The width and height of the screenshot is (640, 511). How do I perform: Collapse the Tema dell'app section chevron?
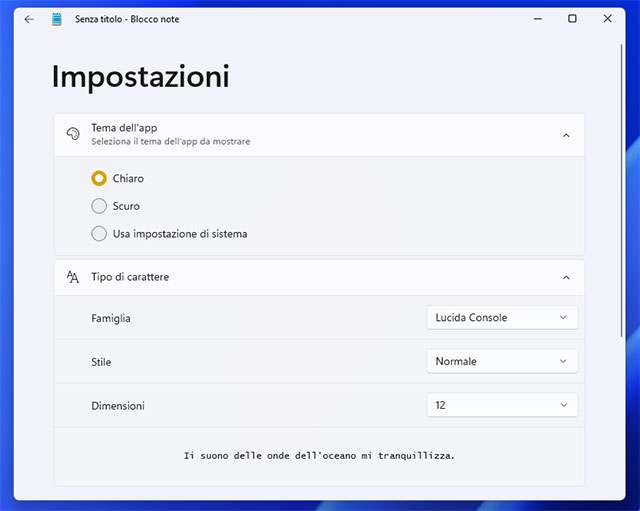point(566,135)
